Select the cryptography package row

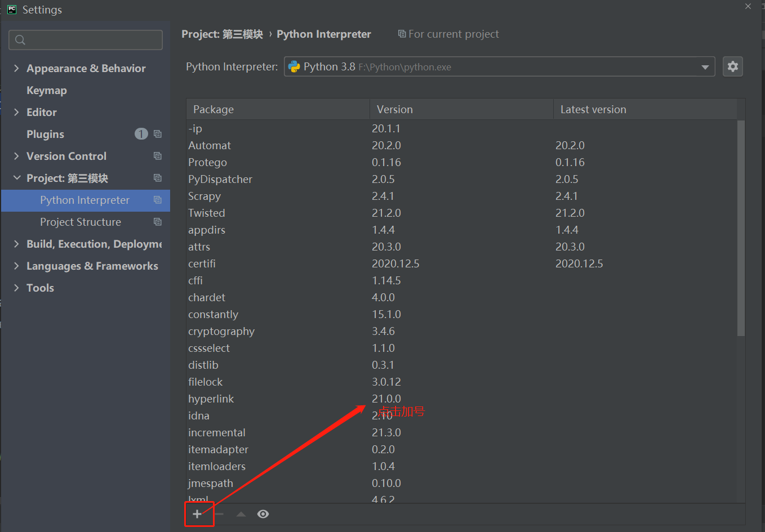[461, 331]
